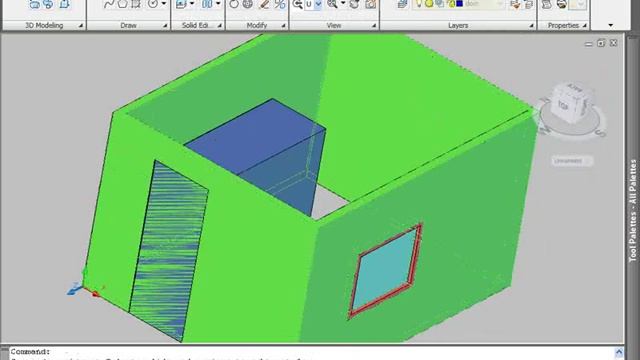Expand the Draw panel arrow

click(165, 26)
